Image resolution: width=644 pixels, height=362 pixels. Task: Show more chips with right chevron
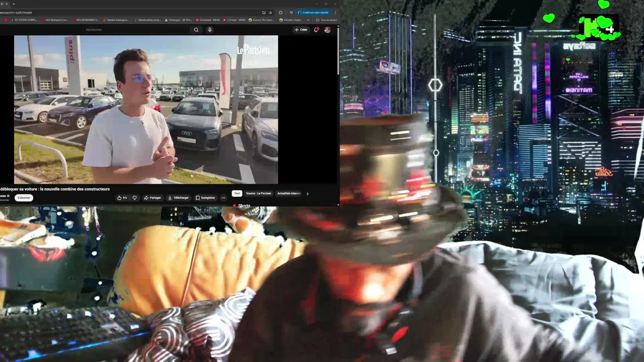coord(307,193)
